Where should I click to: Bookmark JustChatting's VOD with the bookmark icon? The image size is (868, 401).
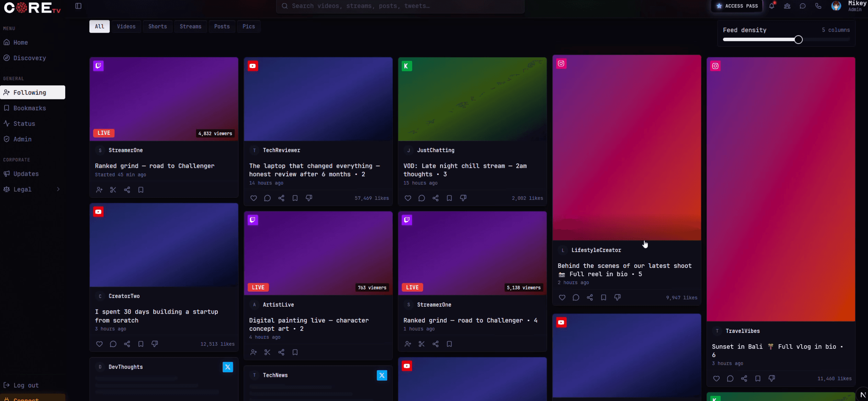pos(449,198)
